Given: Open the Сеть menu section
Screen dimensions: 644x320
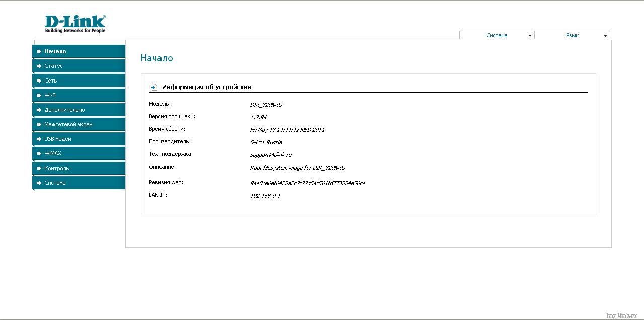Looking at the screenshot, I should [x=79, y=81].
